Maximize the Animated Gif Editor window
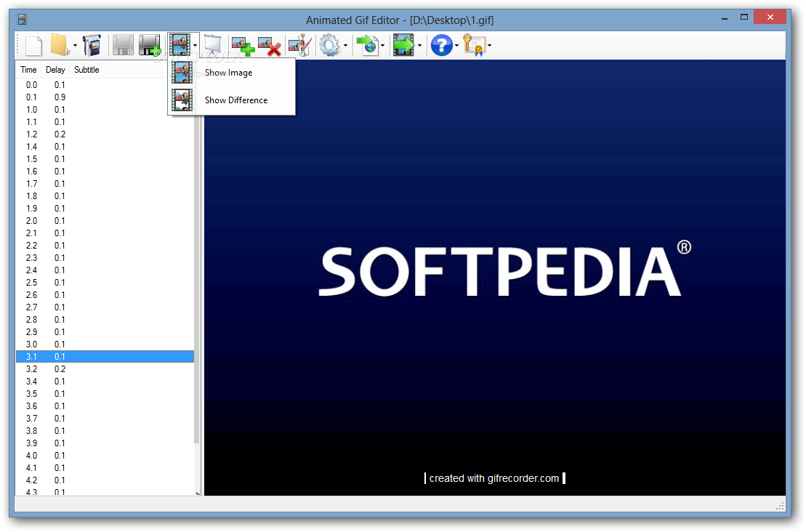The height and width of the screenshot is (532, 806). point(743,17)
